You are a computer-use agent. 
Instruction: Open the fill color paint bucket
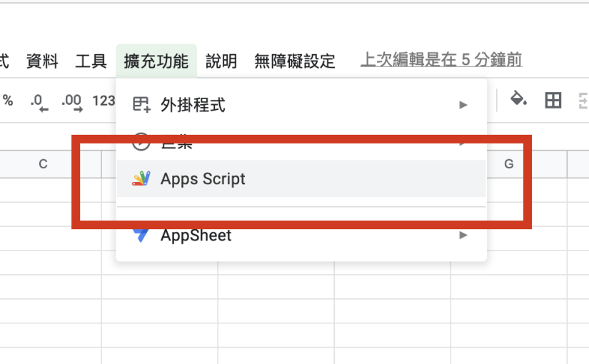tap(518, 100)
